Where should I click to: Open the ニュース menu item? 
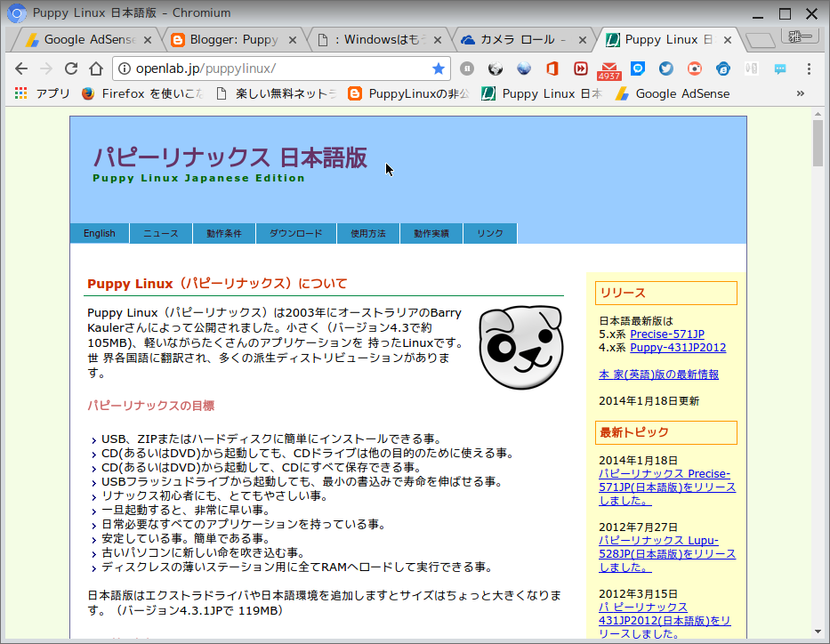(x=161, y=233)
